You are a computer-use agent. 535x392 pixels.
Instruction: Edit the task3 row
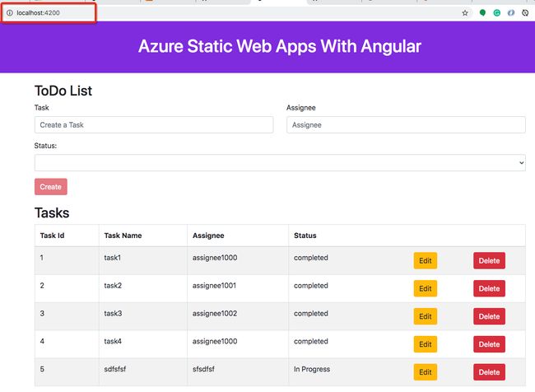click(426, 316)
